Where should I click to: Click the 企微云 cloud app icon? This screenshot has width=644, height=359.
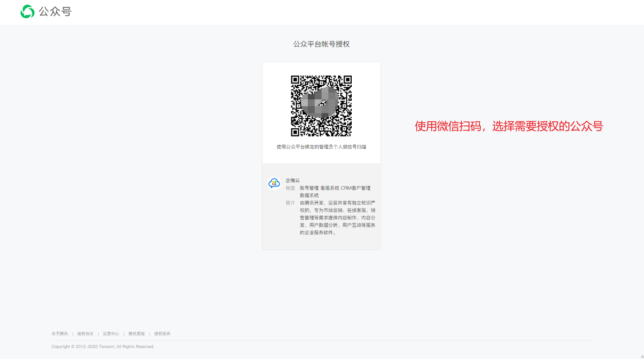click(x=274, y=183)
